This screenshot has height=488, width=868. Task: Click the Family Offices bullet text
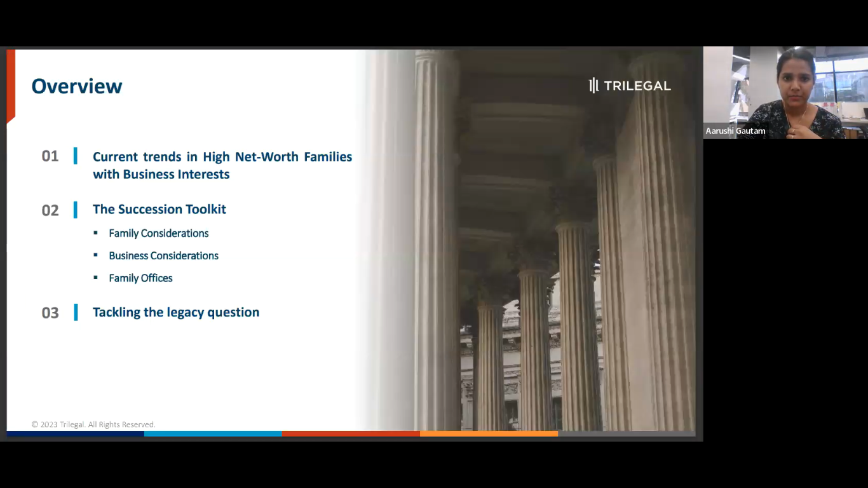140,278
